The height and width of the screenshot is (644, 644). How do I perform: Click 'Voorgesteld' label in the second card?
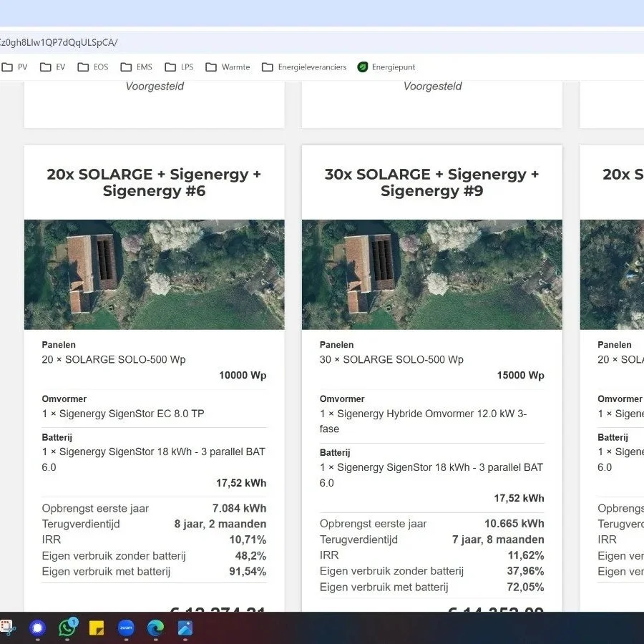tap(432, 87)
